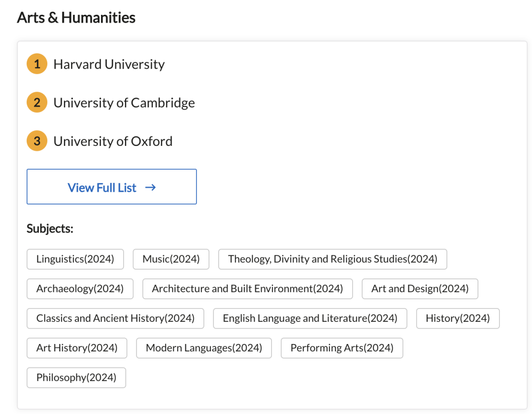Open the Music(2024) subject ranking

tap(171, 259)
